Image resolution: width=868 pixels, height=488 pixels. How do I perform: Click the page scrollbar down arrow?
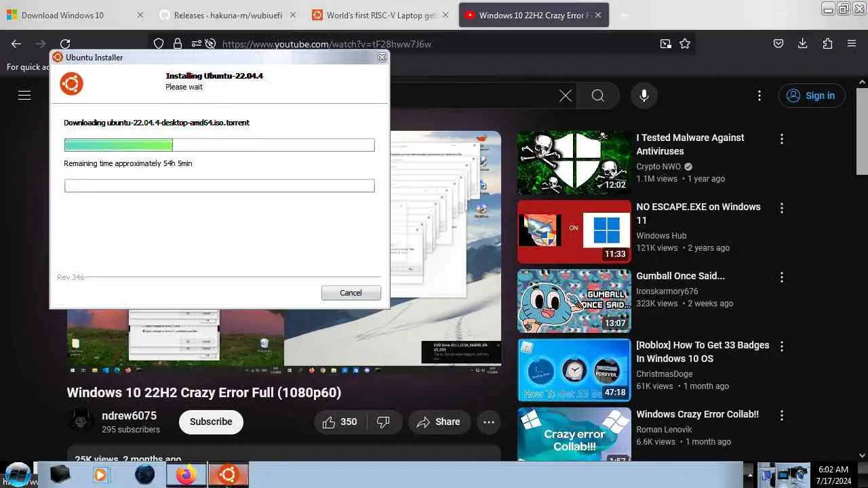click(x=862, y=455)
